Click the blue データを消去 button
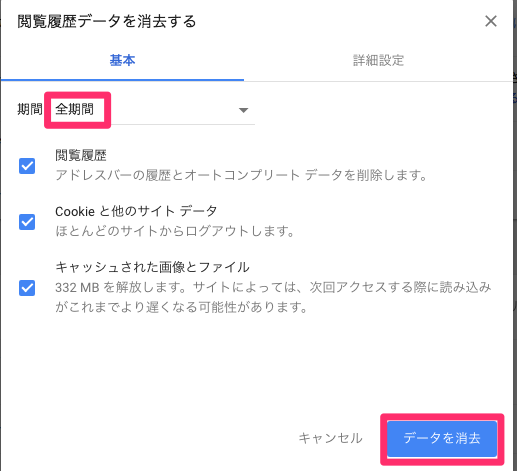Screen dimensions: 517x471 click(x=442, y=439)
